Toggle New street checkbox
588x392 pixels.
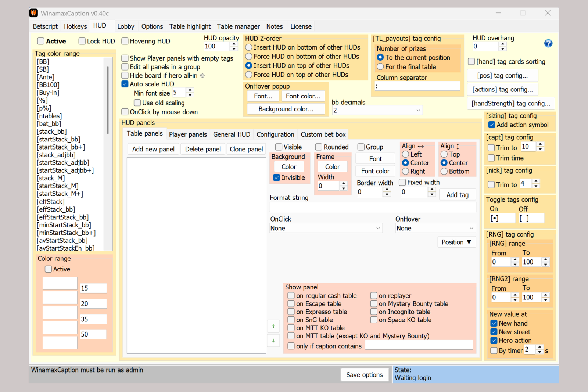494,332
